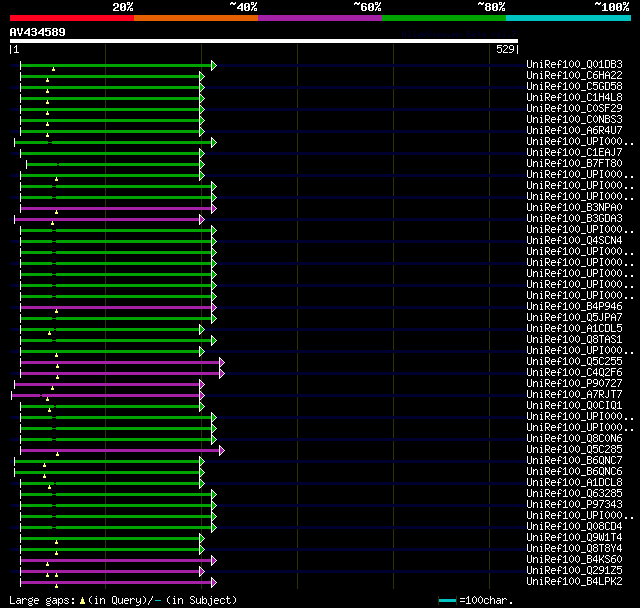Select the UniRef100_B3GDA3 label
640x608 pixels.
point(574,219)
